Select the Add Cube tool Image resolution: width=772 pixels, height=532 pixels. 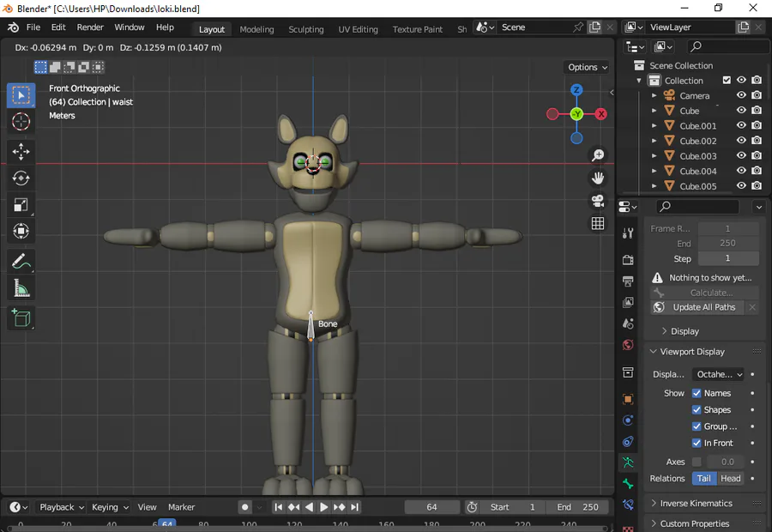click(21, 317)
